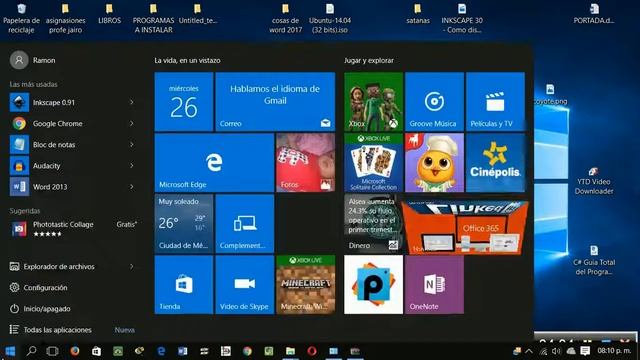This screenshot has height=360, width=640.
Task: Select Ubuntu-14.04 (32 bits).iso file
Action: click(x=330, y=18)
